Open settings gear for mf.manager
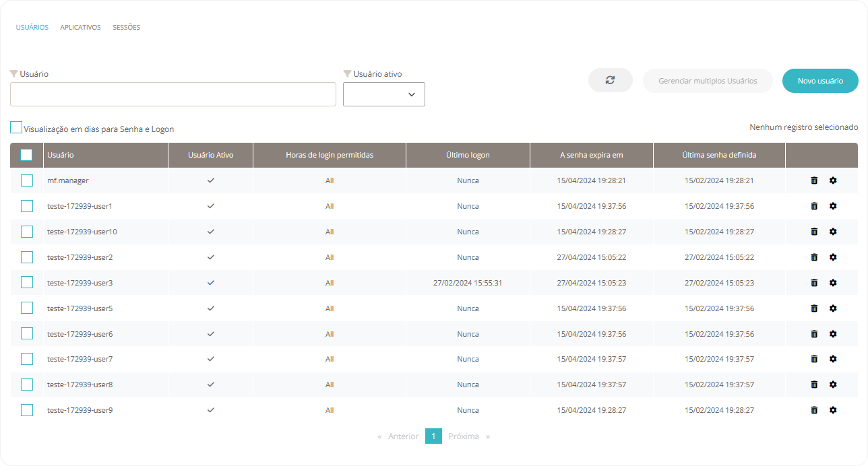The image size is (868, 466). (x=833, y=180)
